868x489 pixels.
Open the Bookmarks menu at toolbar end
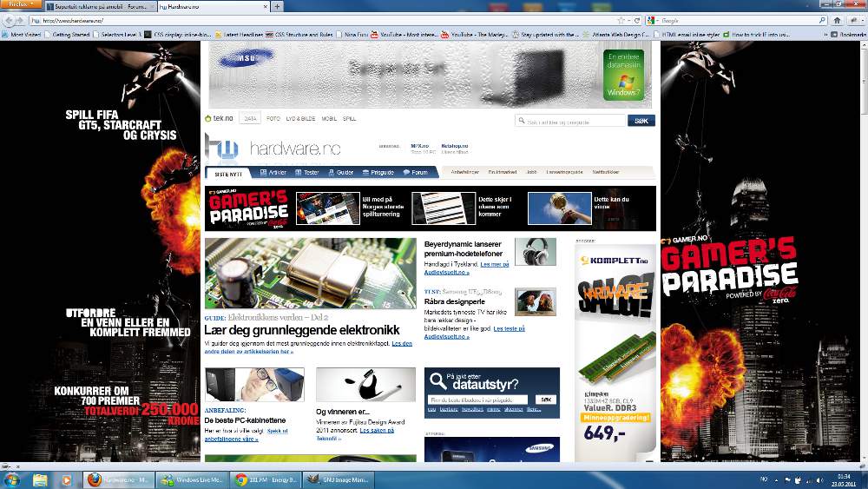click(848, 35)
